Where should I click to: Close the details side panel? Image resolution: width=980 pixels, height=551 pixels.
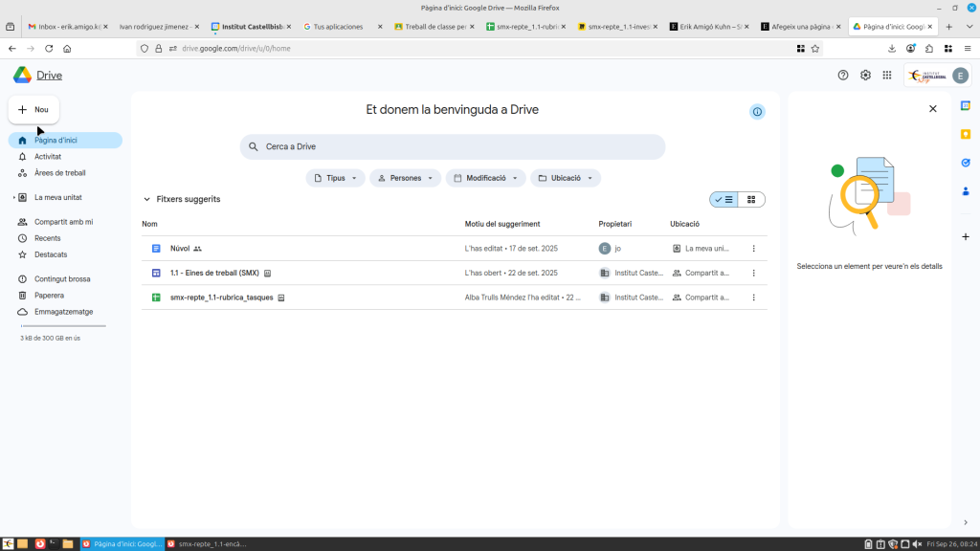933,109
